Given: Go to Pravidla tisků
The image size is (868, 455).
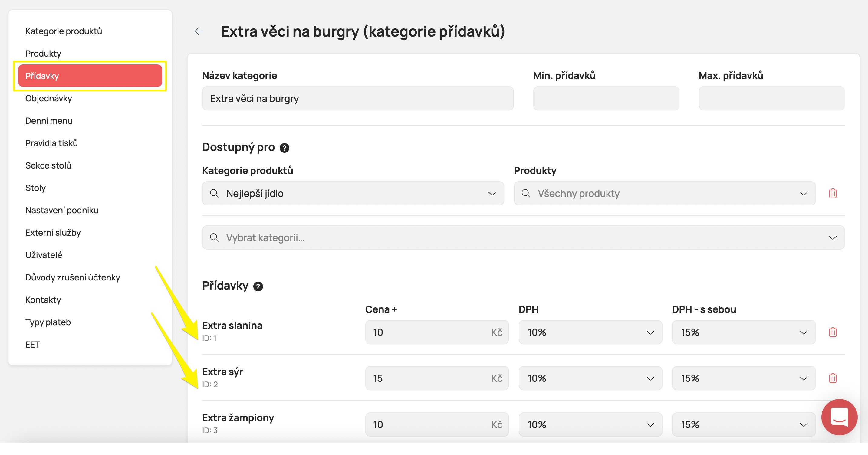Looking at the screenshot, I should tap(51, 143).
